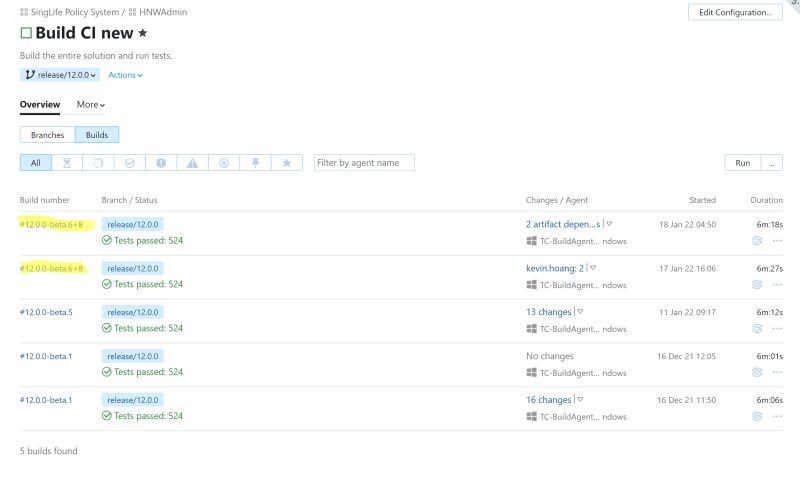Select the All builds filter
This screenshot has width=800, height=481.
[x=36, y=163]
